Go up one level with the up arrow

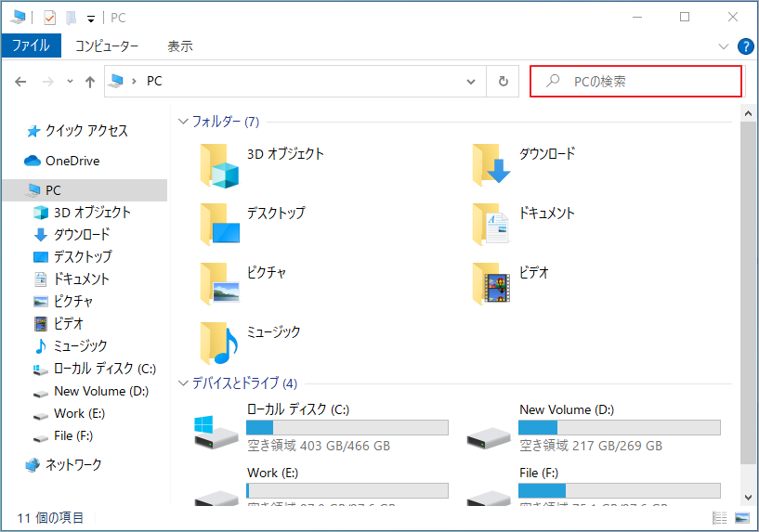tap(90, 82)
